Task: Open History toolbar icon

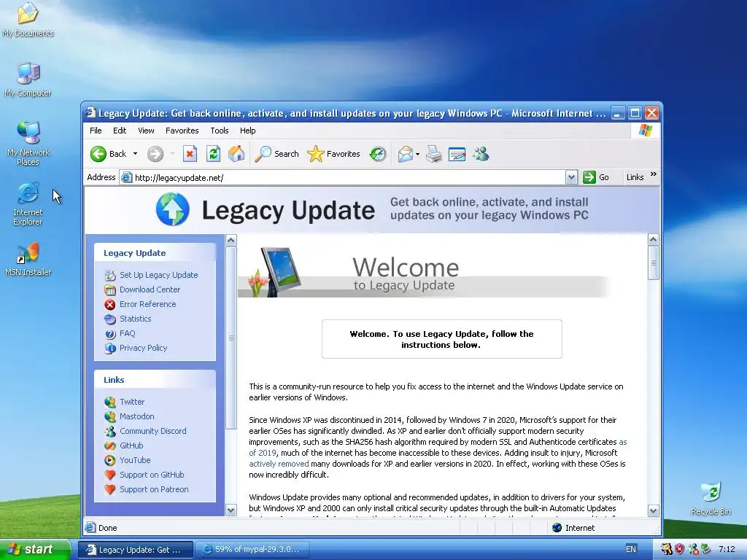Action: pos(378,154)
